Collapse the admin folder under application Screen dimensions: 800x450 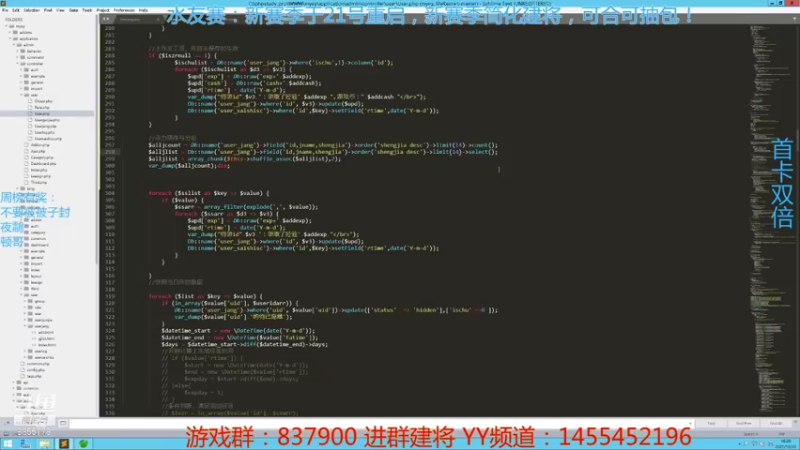click(14, 45)
